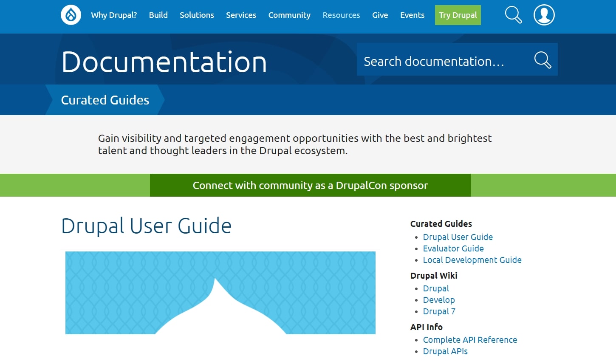Open site search with magnifier icon
Viewport: 616px width, 364px height.
[x=513, y=14]
